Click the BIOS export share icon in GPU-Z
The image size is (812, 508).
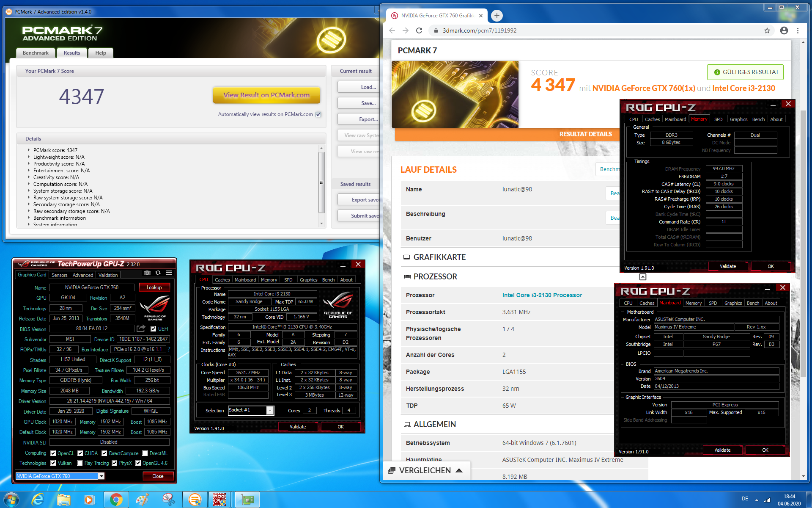[141, 329]
